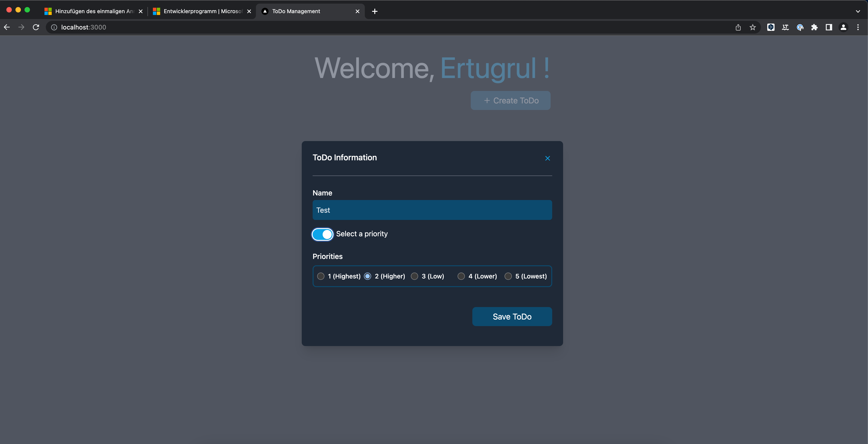Open the Chrome three-dot menu
The image size is (868, 444).
pos(858,27)
